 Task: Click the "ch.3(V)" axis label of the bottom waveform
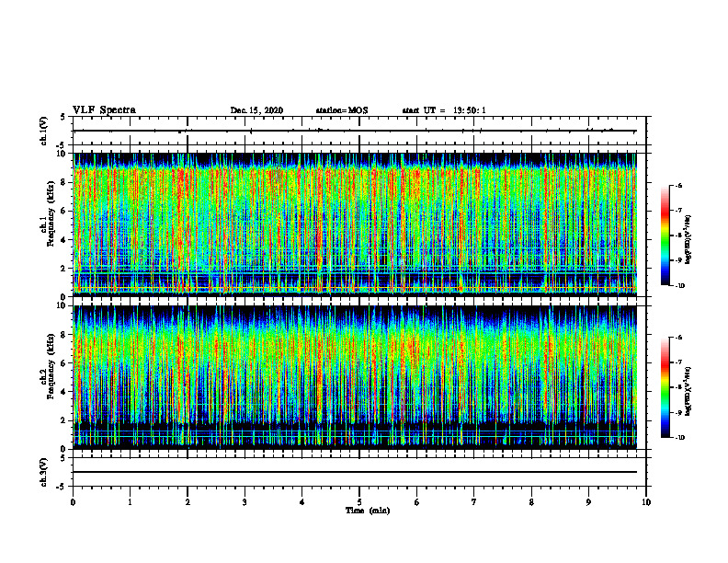(43, 472)
